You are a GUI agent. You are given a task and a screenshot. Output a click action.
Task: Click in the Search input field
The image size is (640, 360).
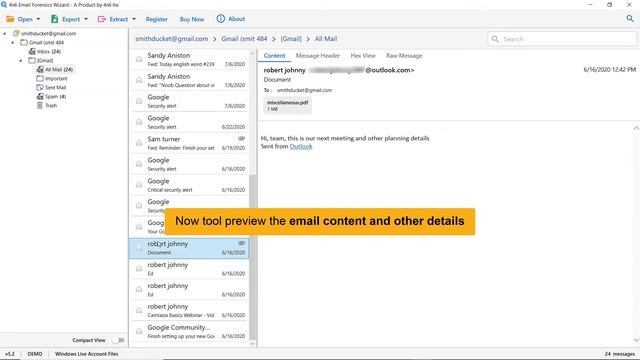(562, 39)
